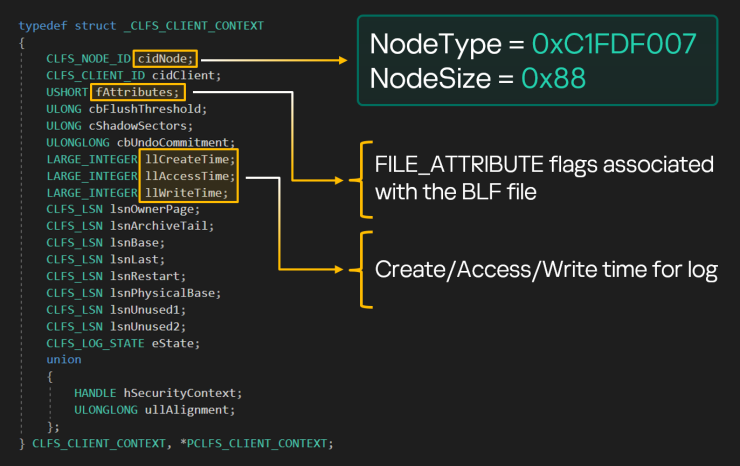Click the NodeSize value 0x88
740x466 pixels.
point(532,77)
